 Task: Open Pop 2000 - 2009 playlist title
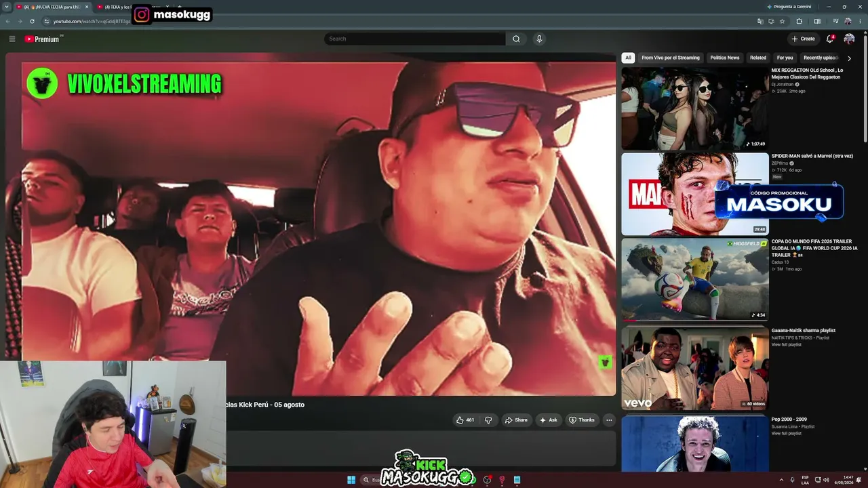[x=789, y=420]
